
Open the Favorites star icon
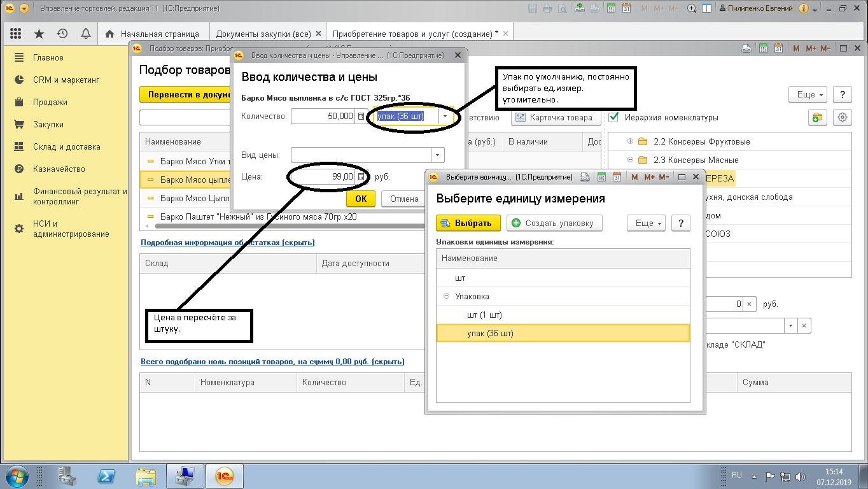tap(39, 34)
